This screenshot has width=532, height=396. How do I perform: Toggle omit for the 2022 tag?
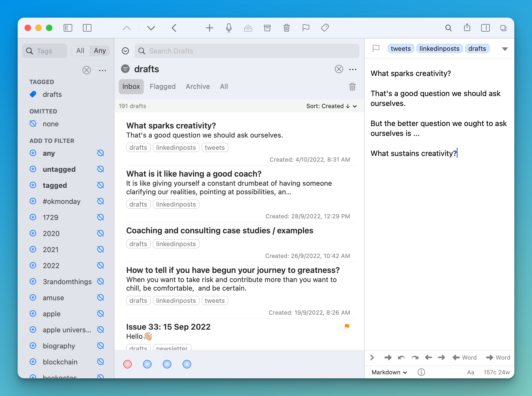[x=101, y=265]
